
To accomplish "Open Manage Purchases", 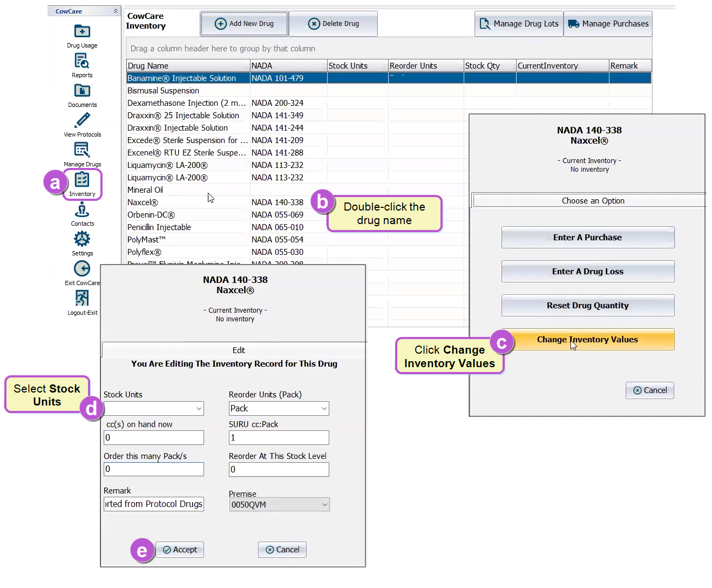I will [608, 24].
